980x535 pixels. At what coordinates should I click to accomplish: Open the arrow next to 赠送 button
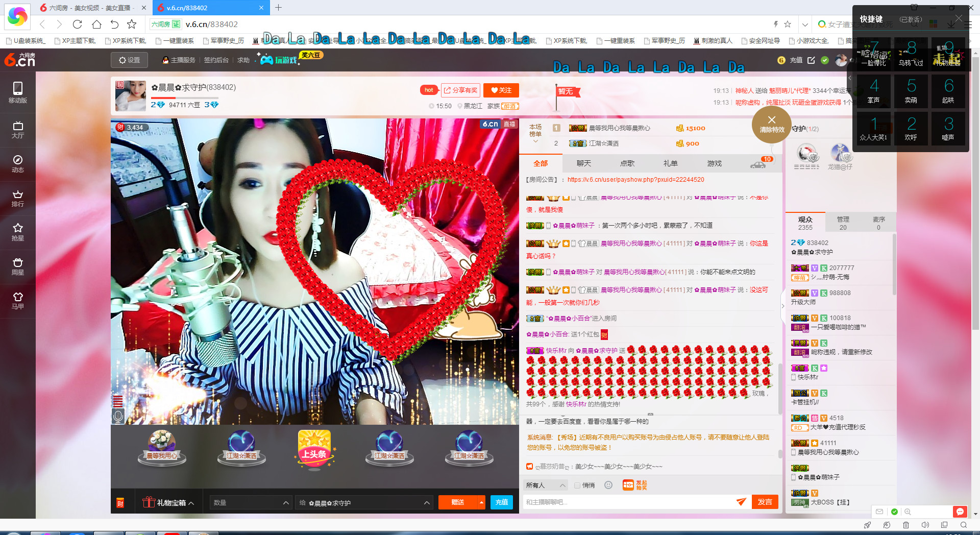point(481,502)
